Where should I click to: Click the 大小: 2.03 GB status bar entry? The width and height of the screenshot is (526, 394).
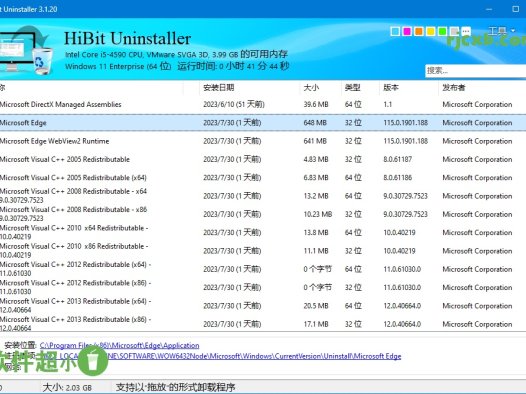click(x=67, y=388)
